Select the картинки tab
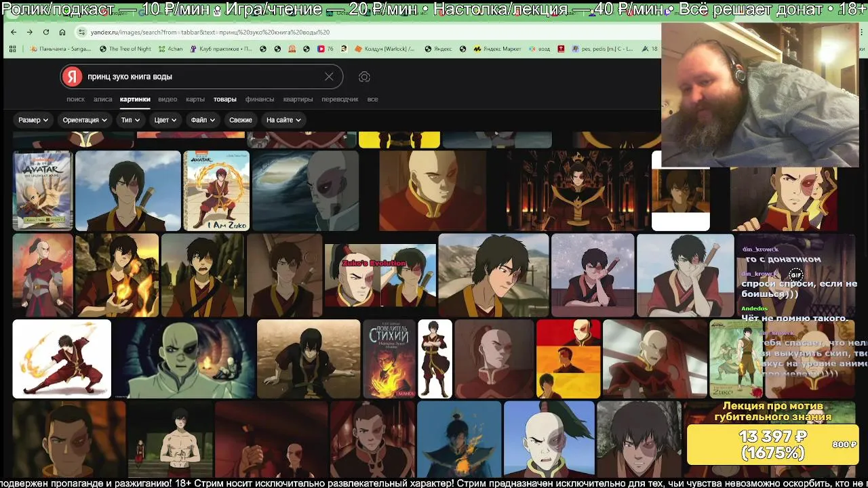Viewport: 868px width, 488px height. click(135, 99)
